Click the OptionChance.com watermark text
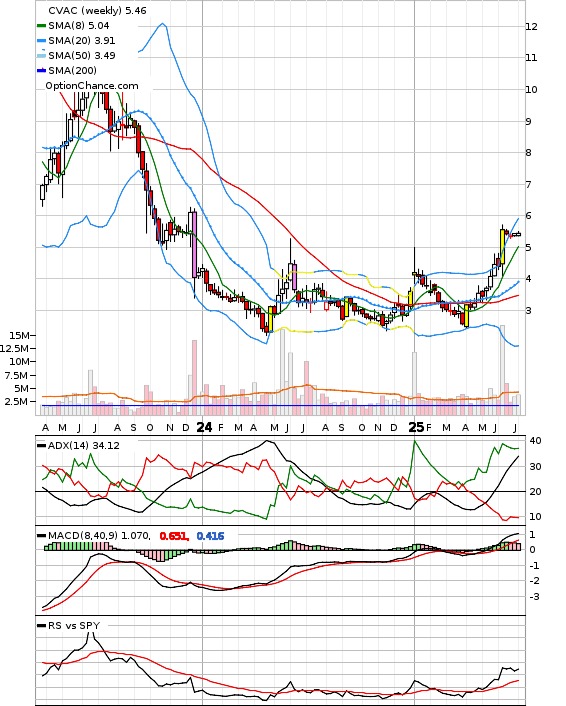 coord(92,86)
